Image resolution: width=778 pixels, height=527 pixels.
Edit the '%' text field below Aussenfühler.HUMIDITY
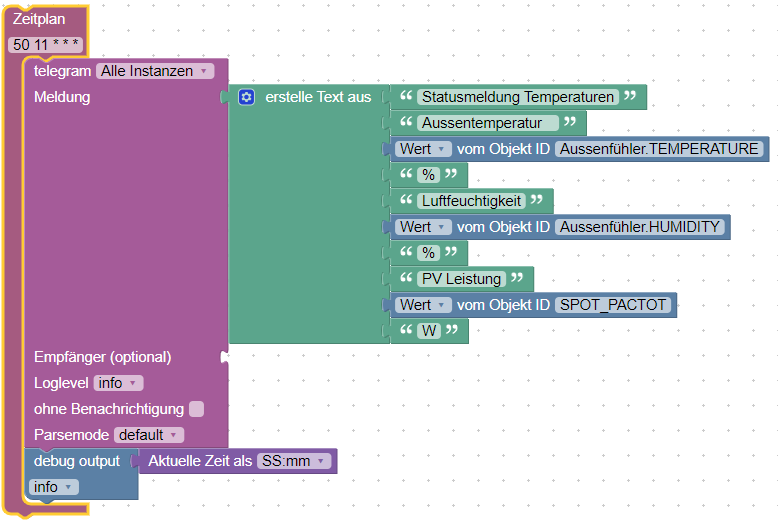429,253
